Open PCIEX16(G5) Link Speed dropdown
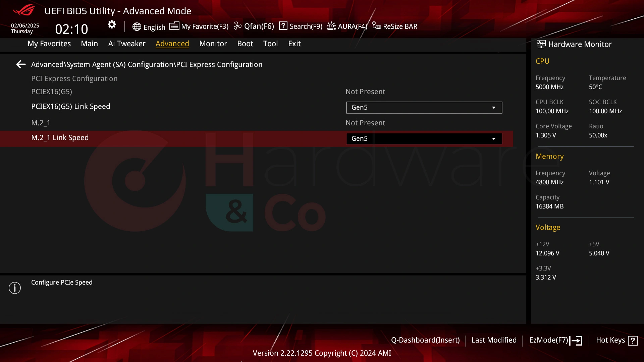The width and height of the screenshot is (644, 362). tap(424, 108)
